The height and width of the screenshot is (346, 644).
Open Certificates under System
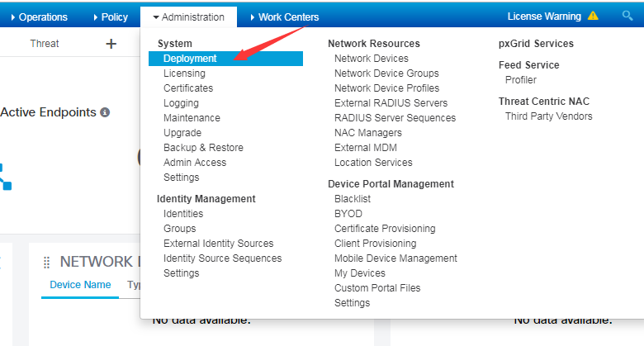[188, 88]
